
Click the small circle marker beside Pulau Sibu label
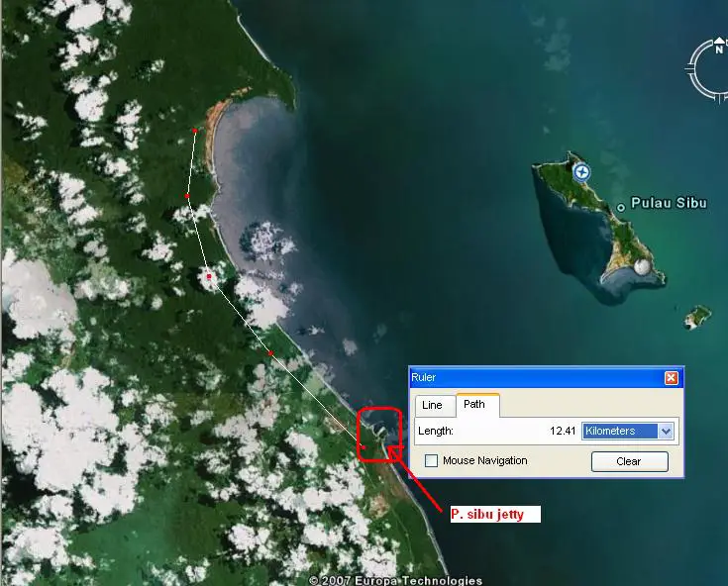tap(621, 208)
